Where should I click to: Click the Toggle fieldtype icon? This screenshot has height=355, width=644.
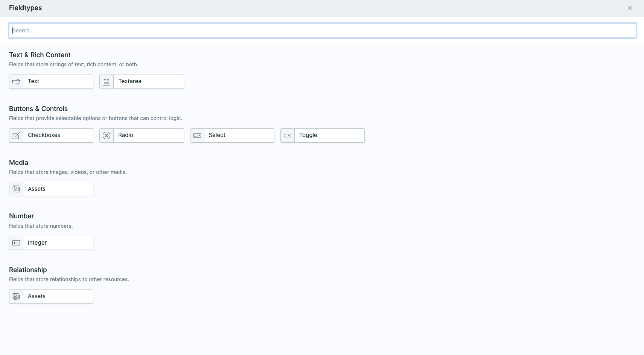288,136
